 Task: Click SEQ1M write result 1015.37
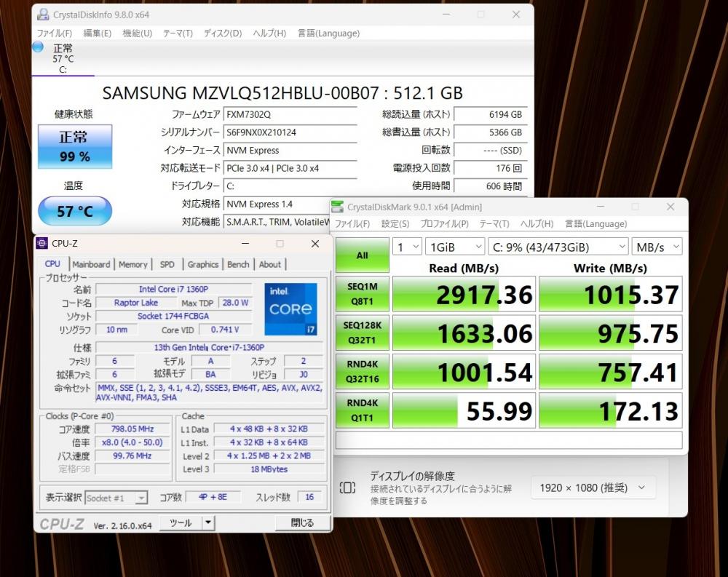611,294
